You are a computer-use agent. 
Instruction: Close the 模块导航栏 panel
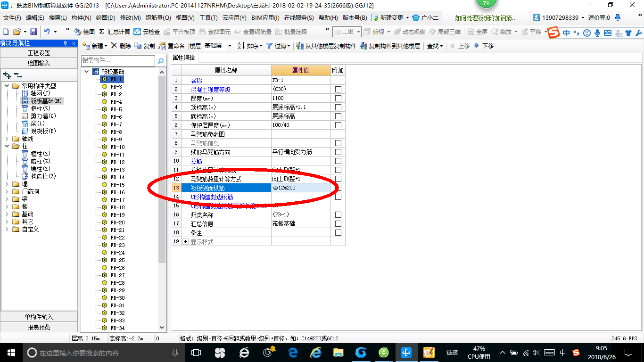point(74,43)
